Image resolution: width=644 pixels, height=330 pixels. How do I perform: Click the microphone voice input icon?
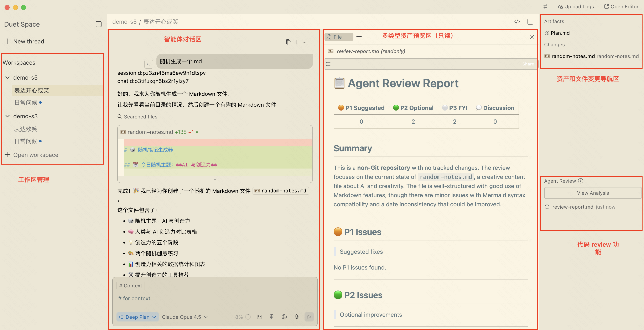click(x=296, y=317)
